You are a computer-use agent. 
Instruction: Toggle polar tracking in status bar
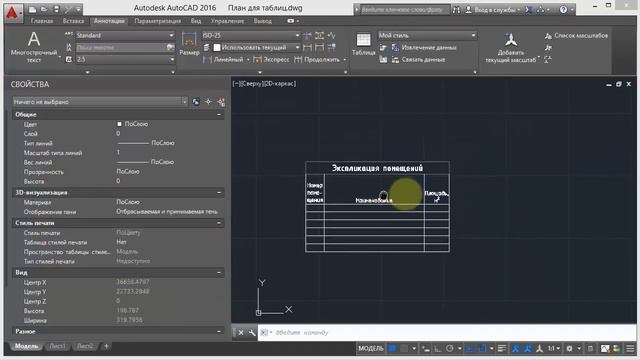coord(449,348)
